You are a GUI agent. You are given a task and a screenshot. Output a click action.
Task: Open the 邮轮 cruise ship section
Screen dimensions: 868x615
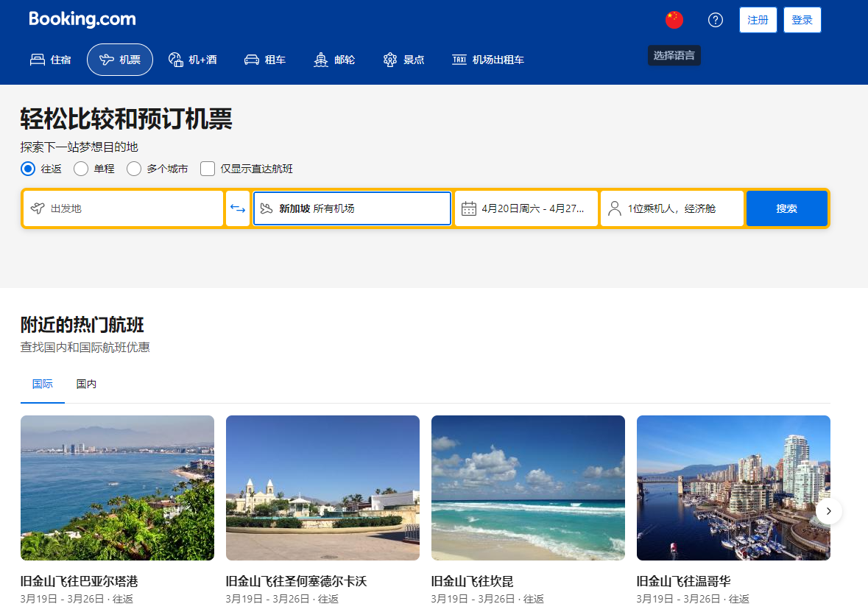pos(334,60)
